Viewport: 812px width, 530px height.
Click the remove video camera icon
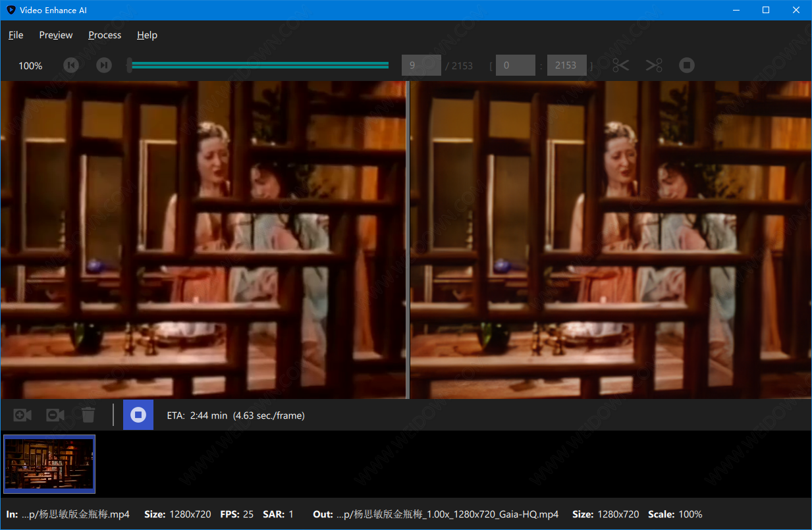pyautogui.click(x=55, y=415)
